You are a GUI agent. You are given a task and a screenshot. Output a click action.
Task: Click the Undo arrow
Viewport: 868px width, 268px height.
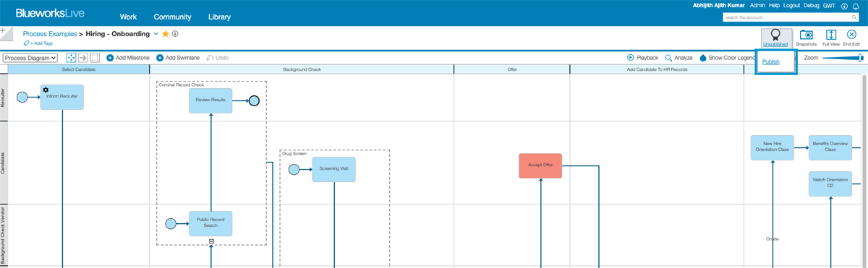(x=210, y=57)
